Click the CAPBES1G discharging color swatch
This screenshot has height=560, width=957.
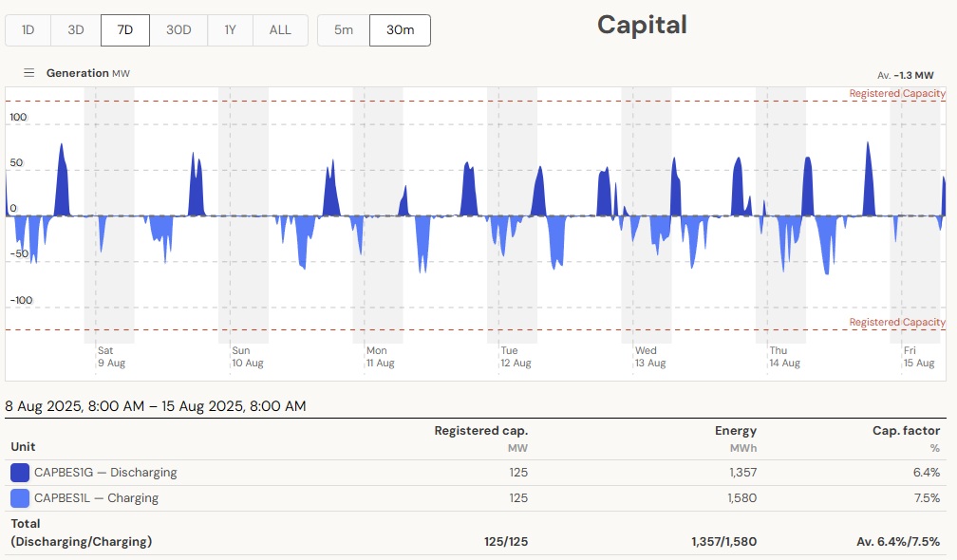(20, 473)
